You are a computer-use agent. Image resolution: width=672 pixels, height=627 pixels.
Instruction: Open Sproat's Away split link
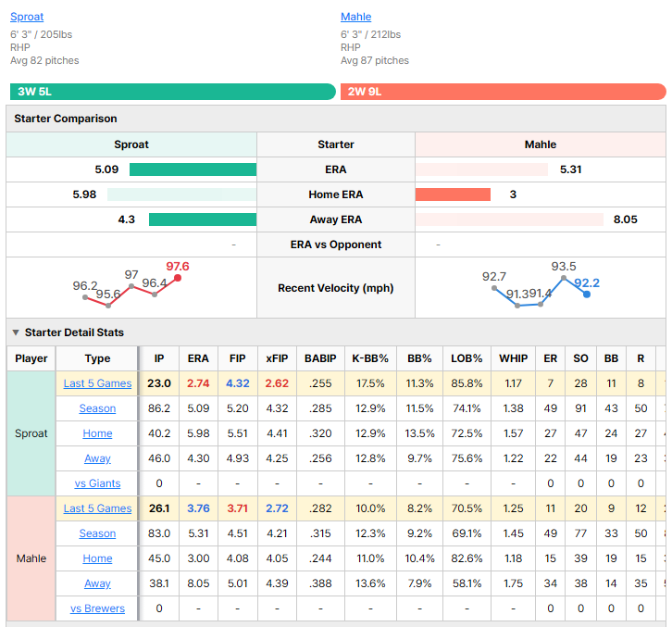tap(97, 458)
